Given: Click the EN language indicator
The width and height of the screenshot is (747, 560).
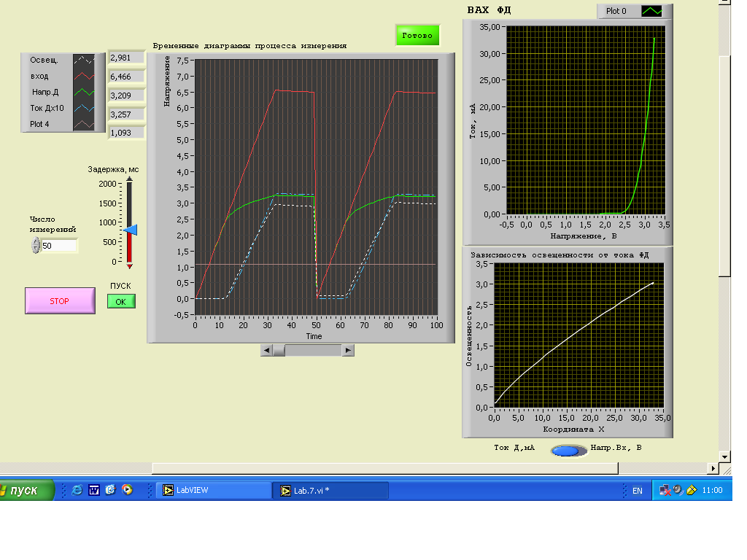Looking at the screenshot, I should point(638,491).
